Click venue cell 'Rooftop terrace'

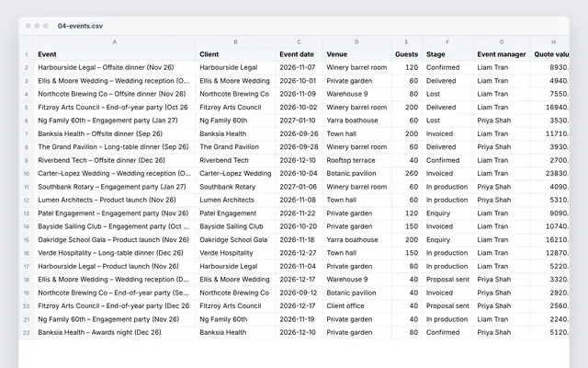coord(356,160)
